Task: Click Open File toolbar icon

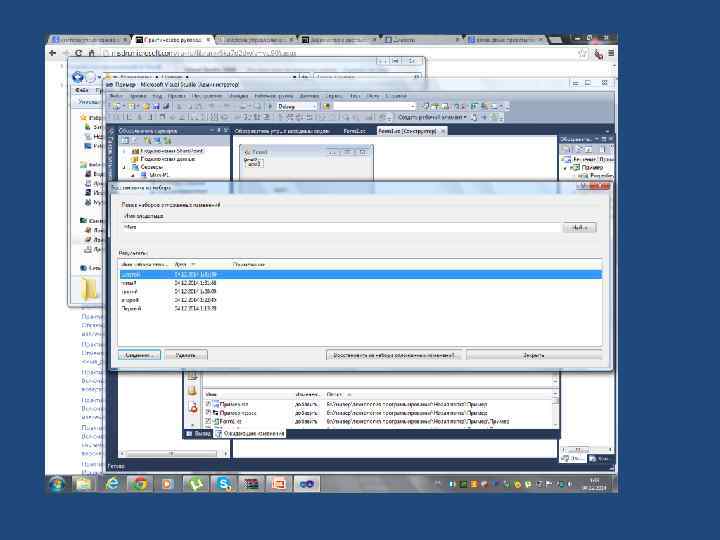Action: (x=146, y=107)
